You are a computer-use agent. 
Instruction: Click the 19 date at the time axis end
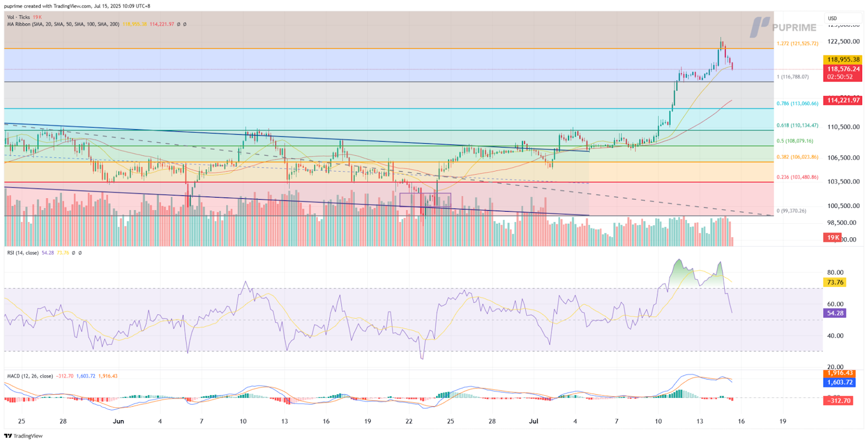pyautogui.click(x=783, y=421)
